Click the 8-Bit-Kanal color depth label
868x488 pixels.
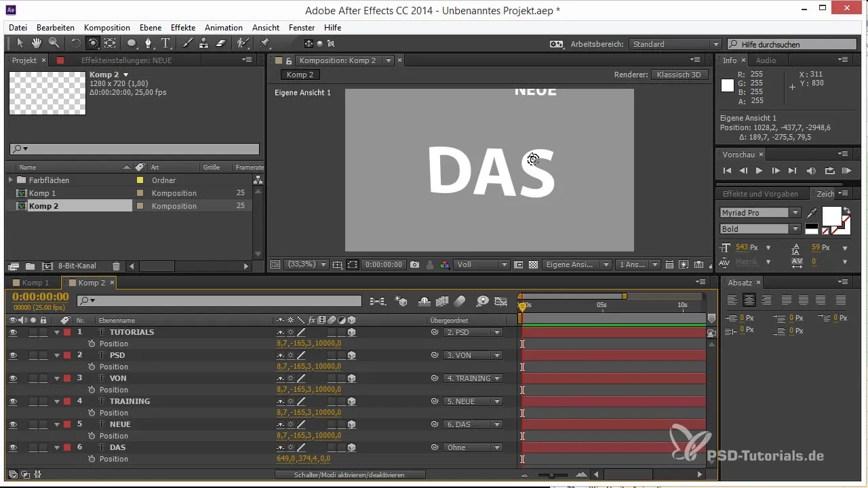coord(77,266)
